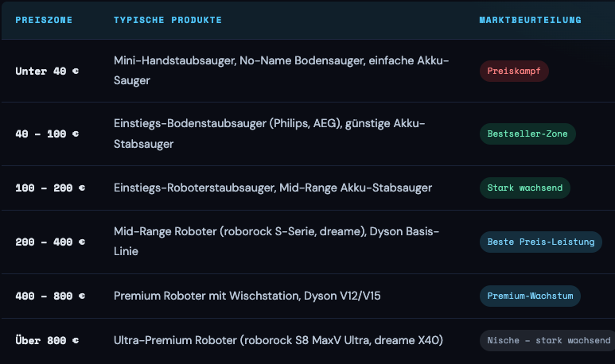The width and height of the screenshot is (615, 364).
Task: Select the Beste Preis-Leistung badge
Action: (540, 242)
